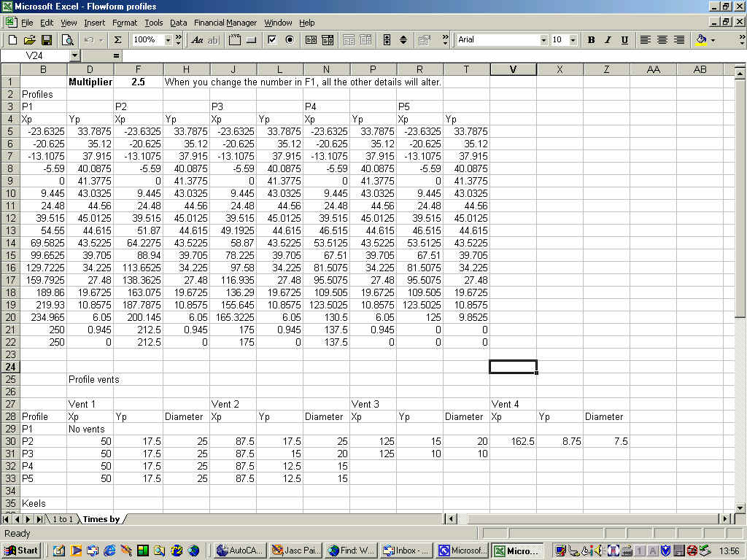The image size is (747, 560).
Task: Click the AutoSum sigma button
Action: [x=117, y=40]
